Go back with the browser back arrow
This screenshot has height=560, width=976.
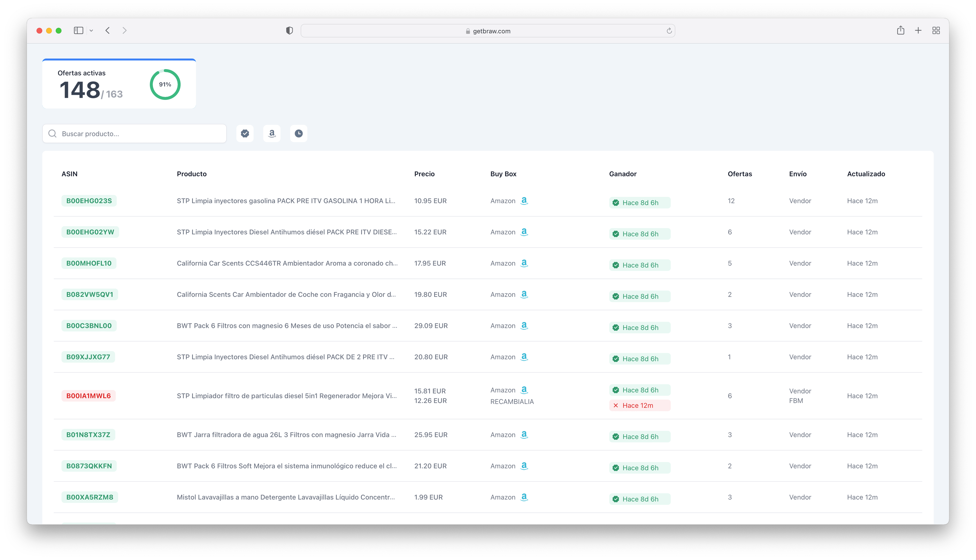[108, 31]
